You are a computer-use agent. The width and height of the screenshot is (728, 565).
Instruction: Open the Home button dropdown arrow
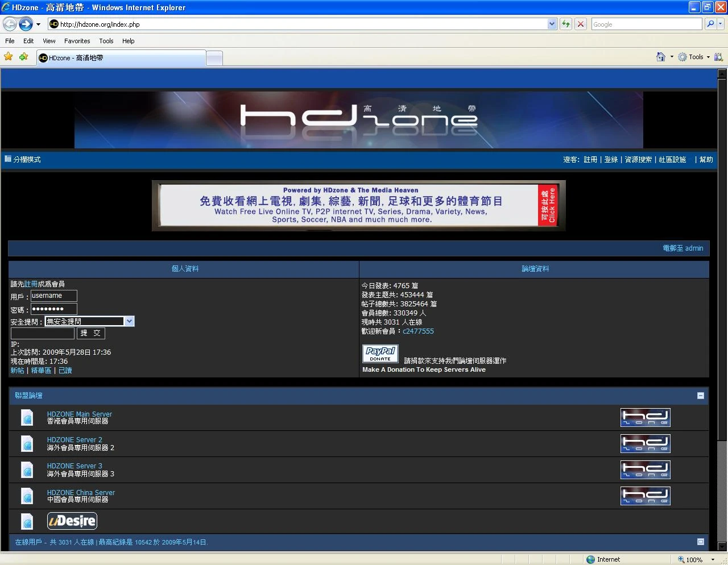coord(672,57)
